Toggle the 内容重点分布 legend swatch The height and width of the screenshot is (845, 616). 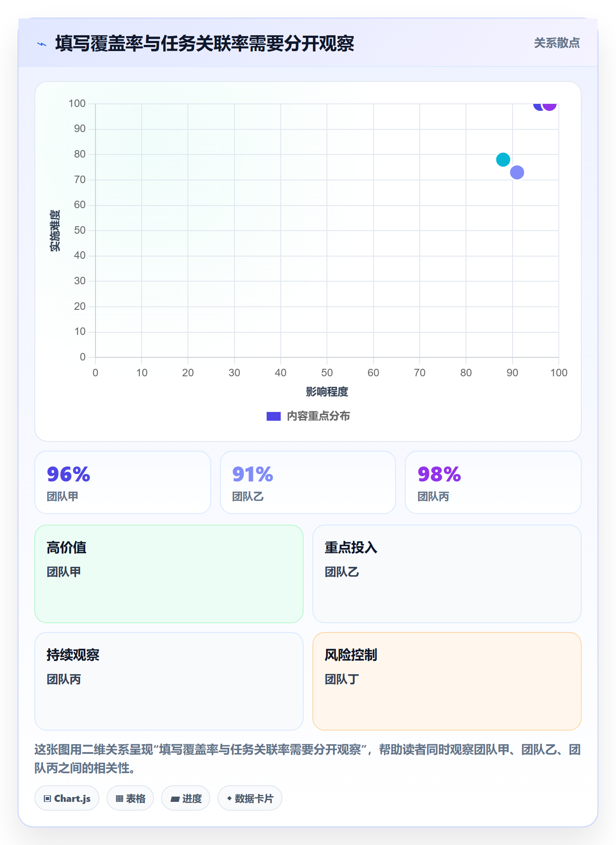[273, 416]
